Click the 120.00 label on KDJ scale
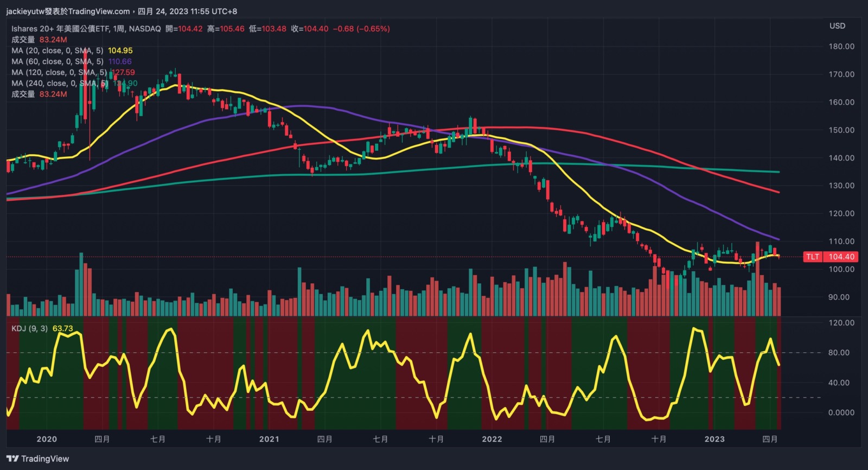 click(x=841, y=323)
